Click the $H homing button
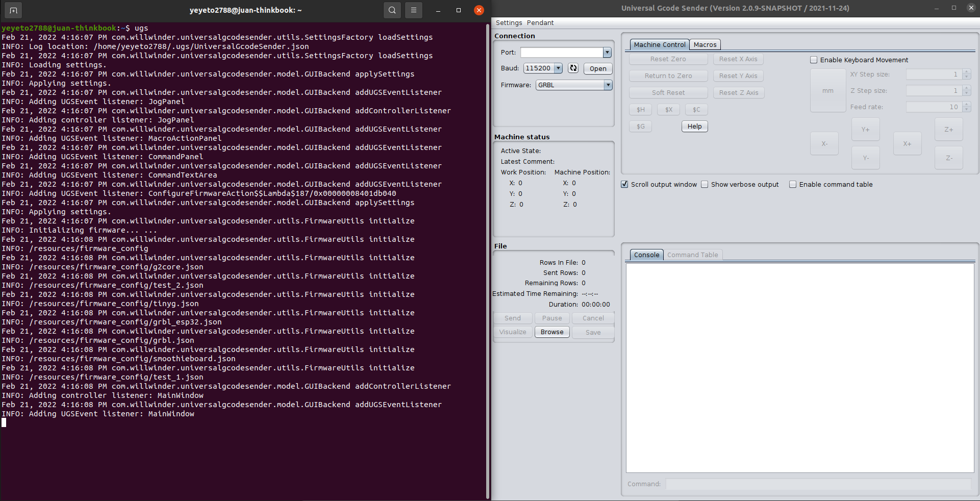 (640, 110)
